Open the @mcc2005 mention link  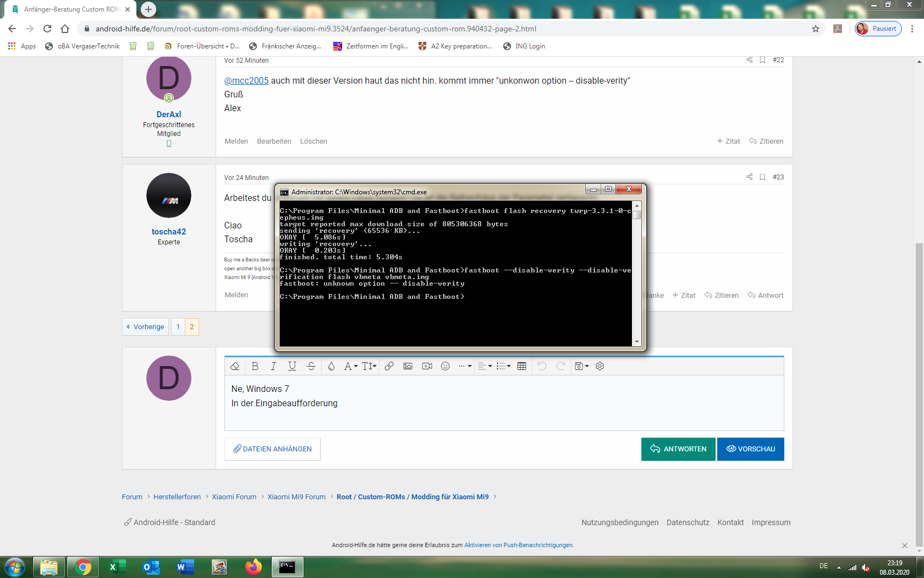(x=246, y=80)
